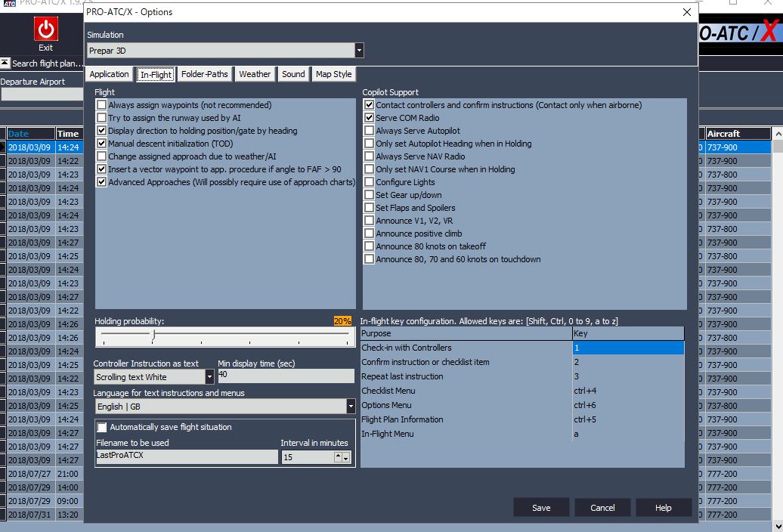Check Announce 80 knots on takeoff
Viewport: 783px width, 532px height.
[369, 246]
